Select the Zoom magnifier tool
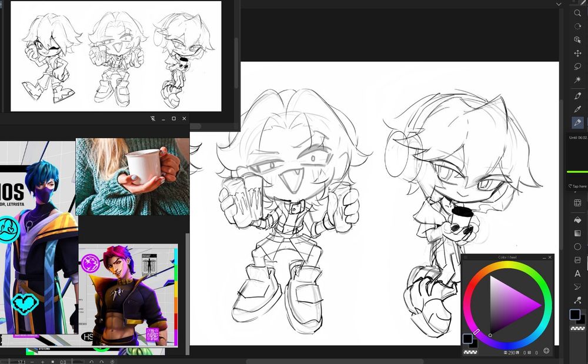588x364 pixels. pyautogui.click(x=577, y=13)
